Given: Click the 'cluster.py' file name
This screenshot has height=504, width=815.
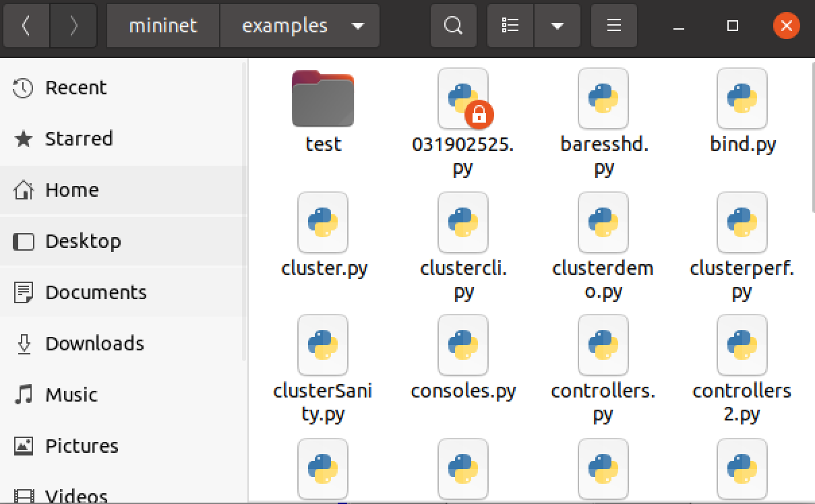Looking at the screenshot, I should coord(324,269).
